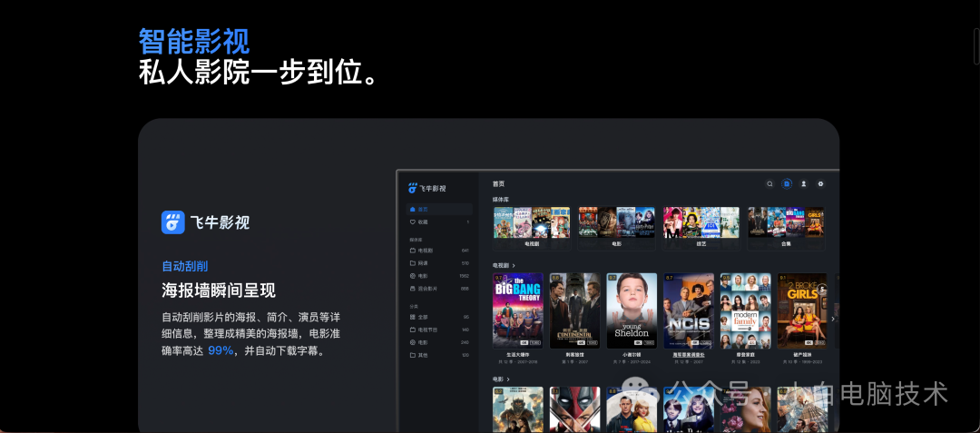Open the 电视剧 media library card

(x=532, y=228)
